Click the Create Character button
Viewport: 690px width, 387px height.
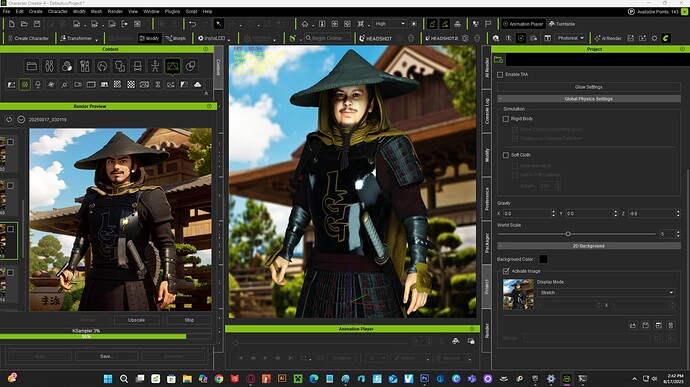click(28, 38)
